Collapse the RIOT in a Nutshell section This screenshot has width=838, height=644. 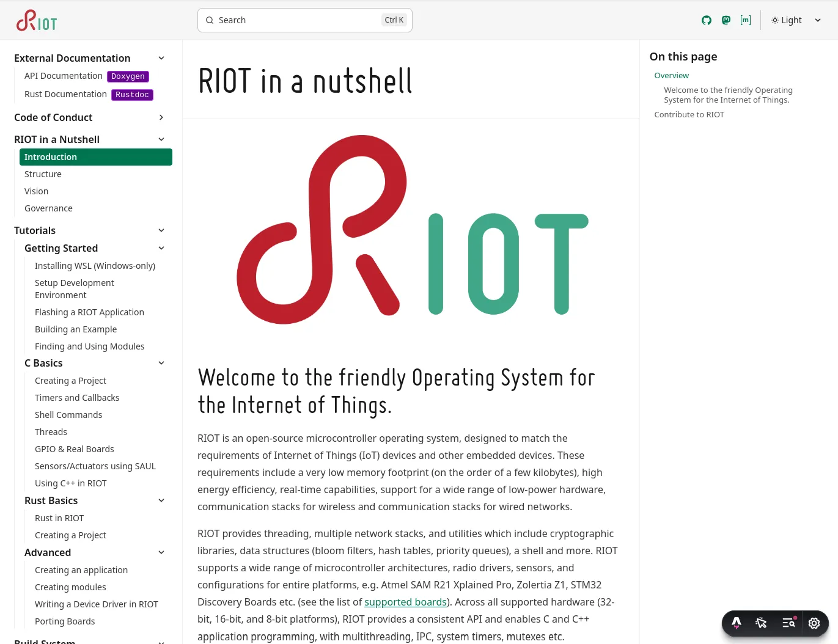point(161,139)
